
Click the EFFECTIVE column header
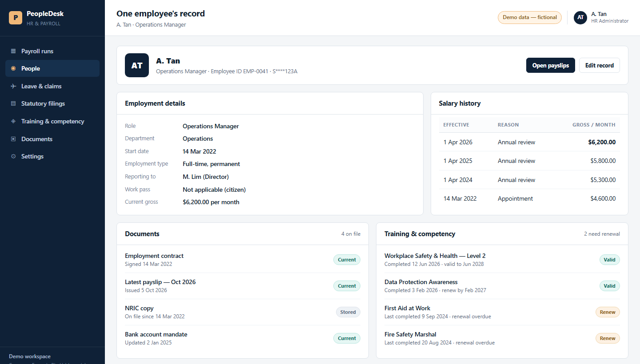coord(456,125)
